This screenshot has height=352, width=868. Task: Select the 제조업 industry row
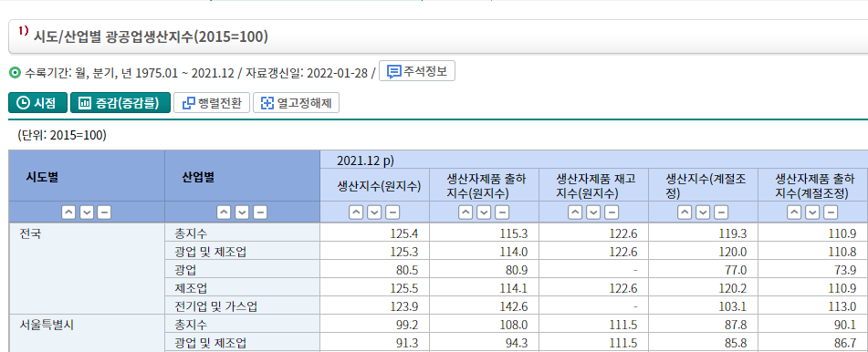click(243, 288)
